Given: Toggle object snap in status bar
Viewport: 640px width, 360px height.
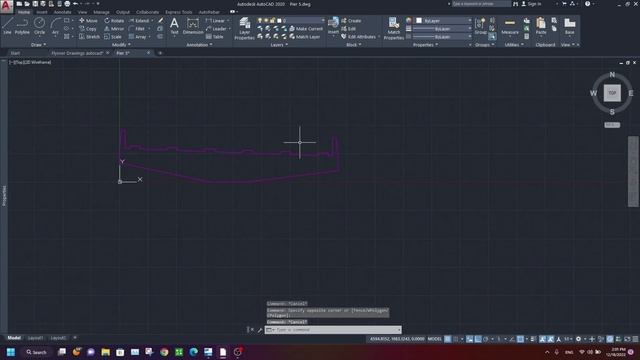Looking at the screenshot, I should pos(520,339).
